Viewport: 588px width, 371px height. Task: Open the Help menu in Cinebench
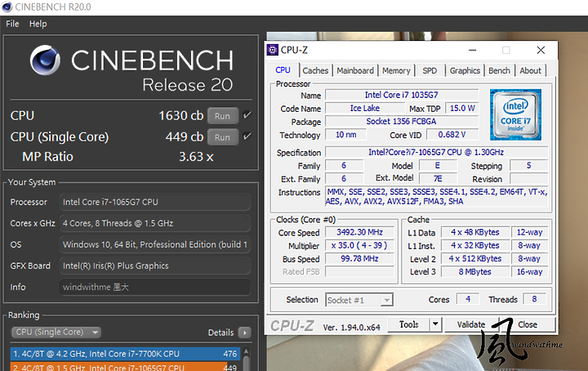(38, 24)
